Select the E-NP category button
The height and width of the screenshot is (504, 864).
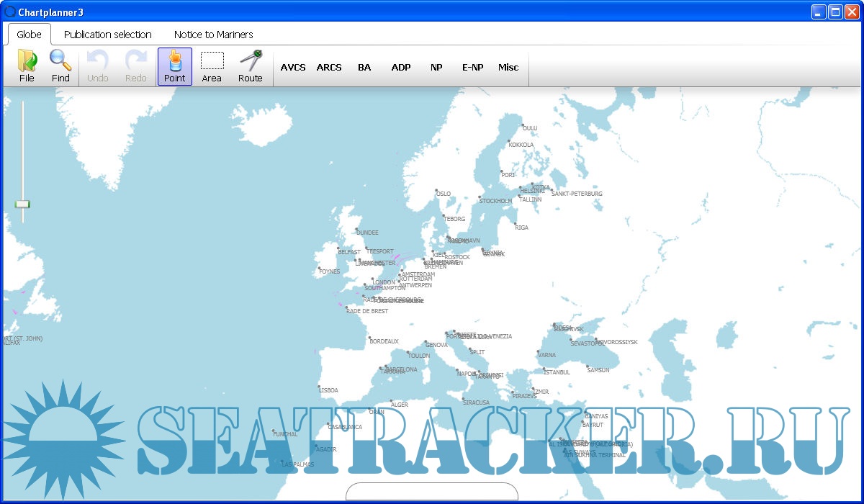point(472,67)
